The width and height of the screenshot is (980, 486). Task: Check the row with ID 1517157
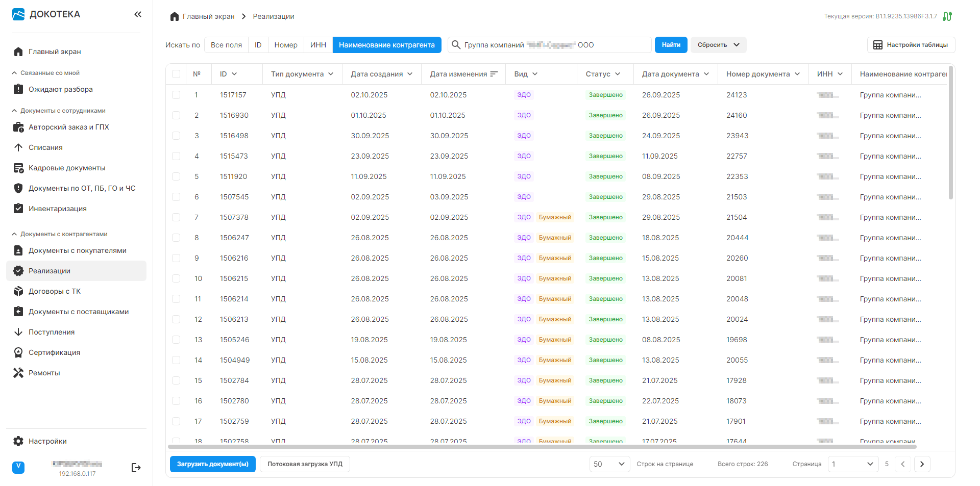(x=176, y=95)
